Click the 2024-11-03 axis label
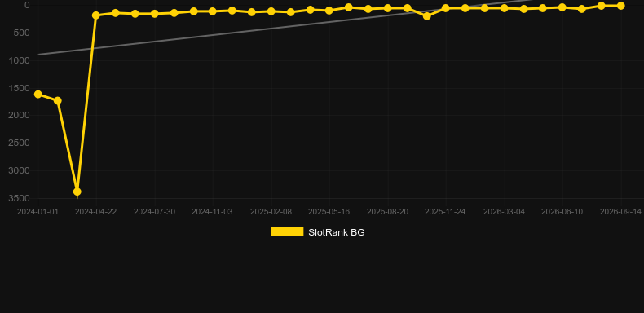 pos(212,212)
